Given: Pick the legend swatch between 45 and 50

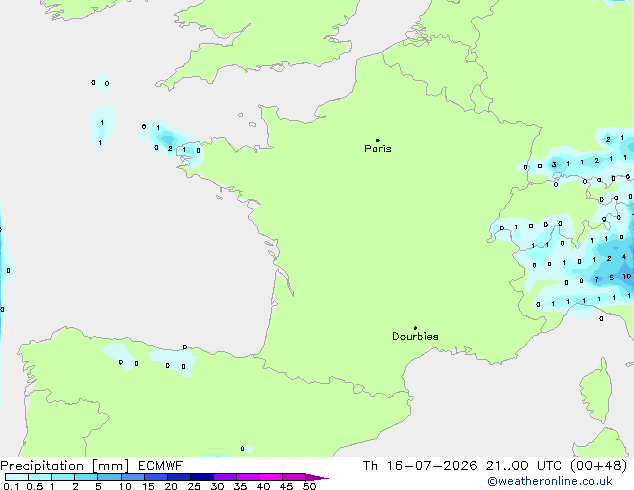Looking at the screenshot, I should pos(294,477).
